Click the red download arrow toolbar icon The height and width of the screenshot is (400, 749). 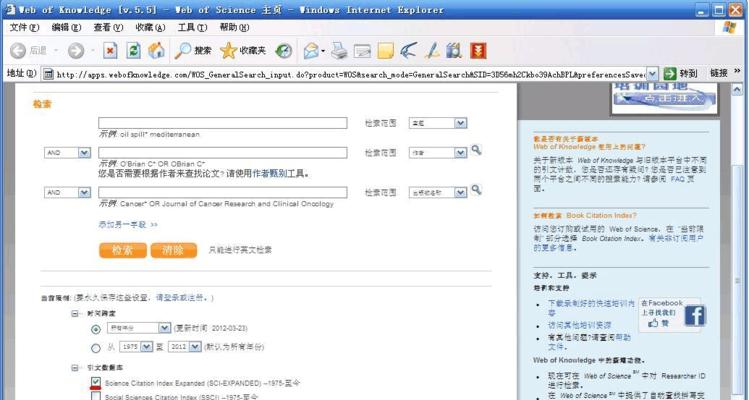[478, 51]
